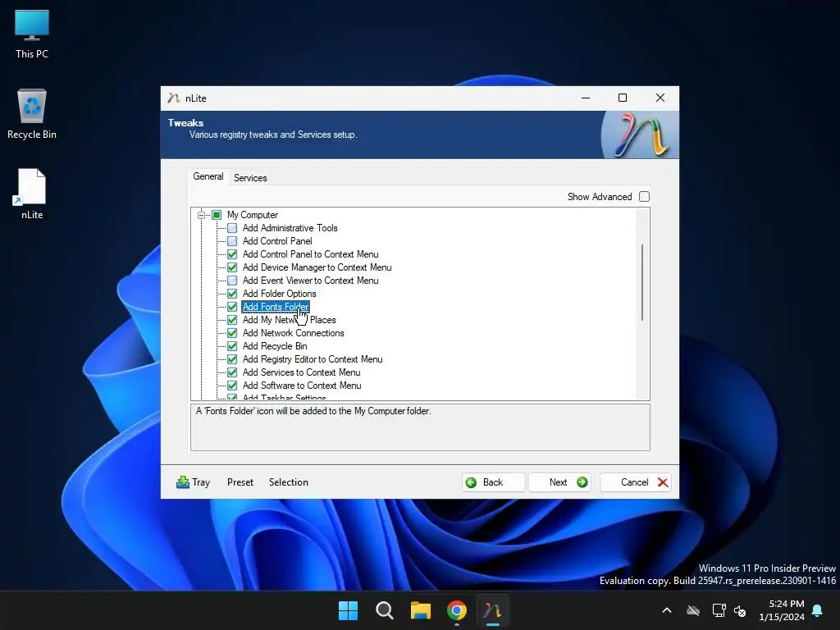Select 'Add Control Panel' row text
The width and height of the screenshot is (840, 630).
277,241
